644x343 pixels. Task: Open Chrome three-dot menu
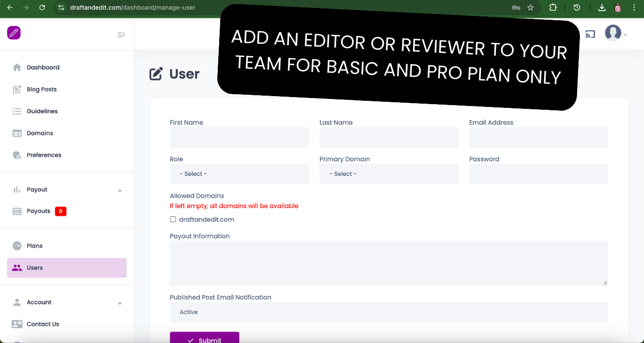635,8
